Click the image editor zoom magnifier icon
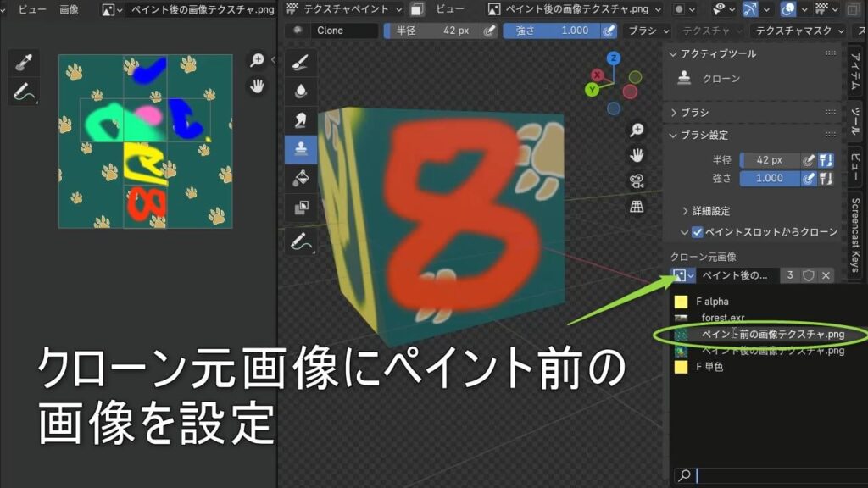 pyautogui.click(x=257, y=60)
